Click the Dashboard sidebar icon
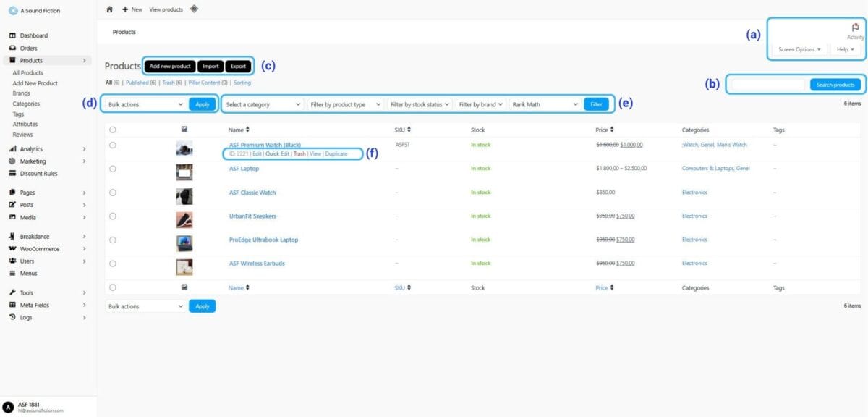 (x=12, y=35)
